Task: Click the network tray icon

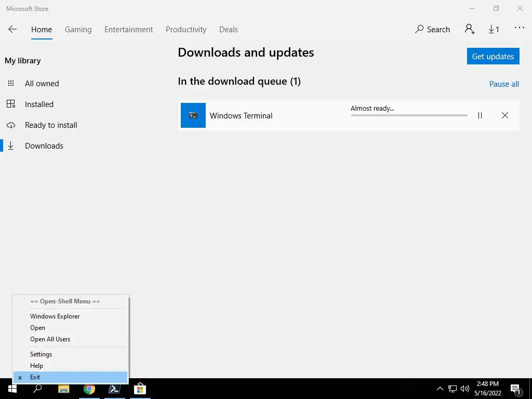Action: [453, 389]
